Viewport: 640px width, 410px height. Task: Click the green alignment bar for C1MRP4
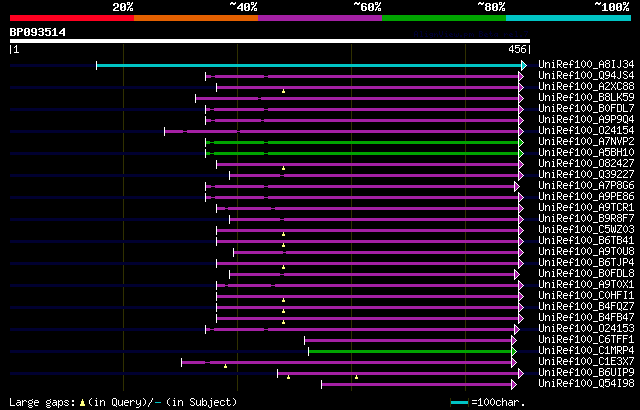(410, 352)
